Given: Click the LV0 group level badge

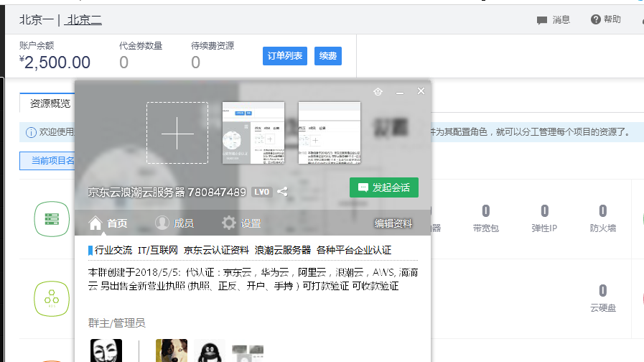Looking at the screenshot, I should (x=261, y=192).
